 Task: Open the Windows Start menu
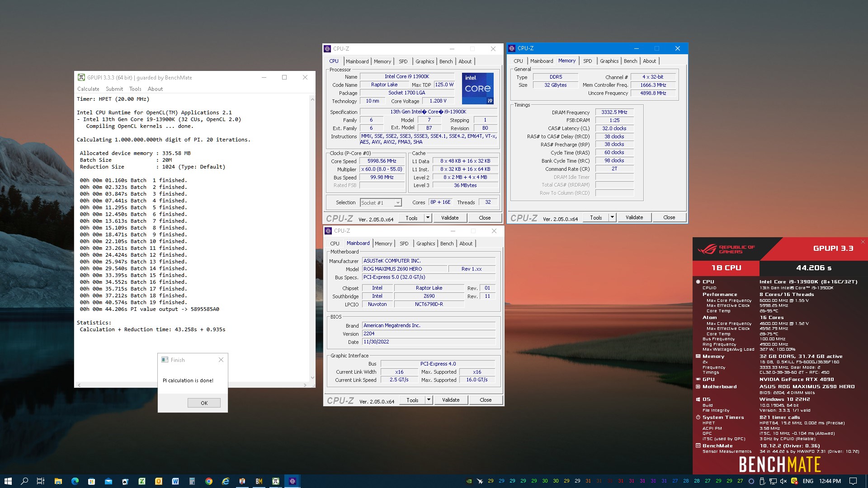click(8, 481)
